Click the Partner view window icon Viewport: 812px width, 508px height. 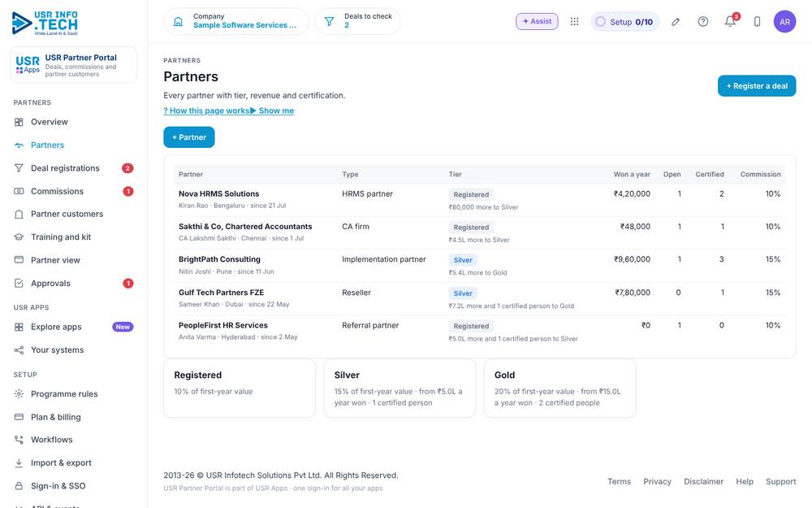pos(19,260)
